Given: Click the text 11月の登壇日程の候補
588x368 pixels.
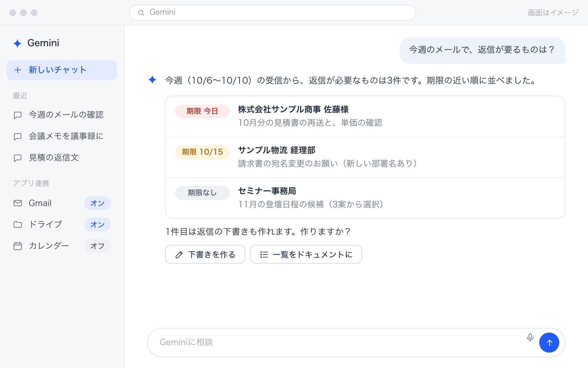Looking at the screenshot, I should 281,204.
